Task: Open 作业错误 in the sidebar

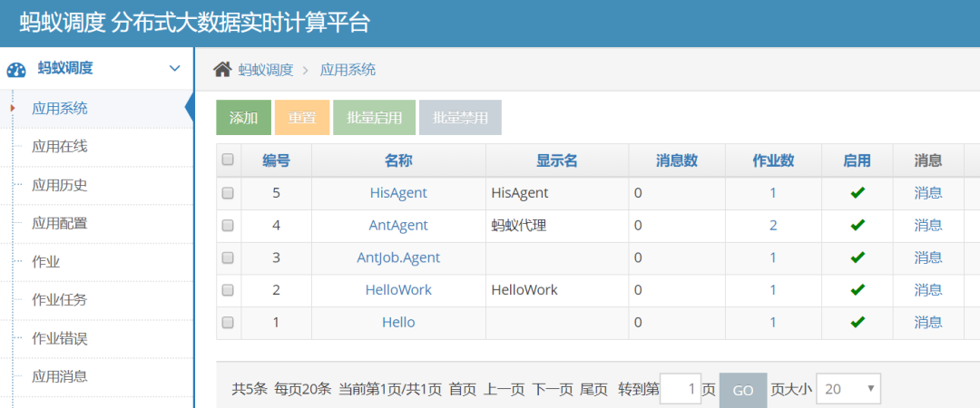Action: (60, 339)
